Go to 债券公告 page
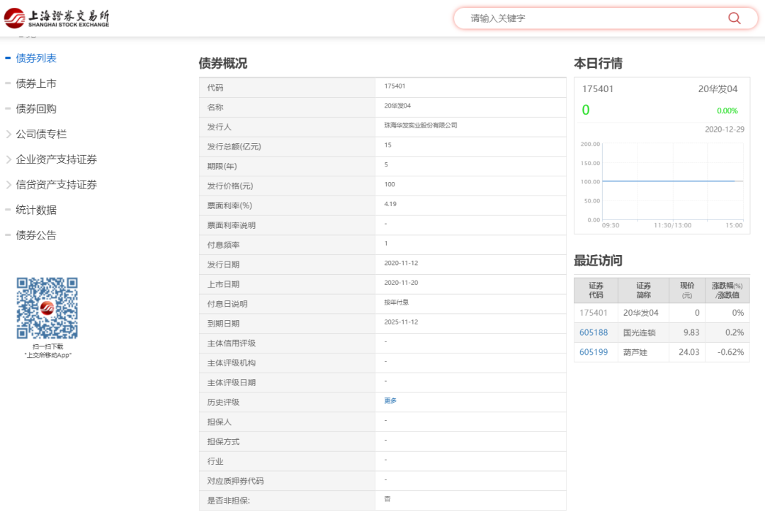The height and width of the screenshot is (532, 765). (36, 235)
